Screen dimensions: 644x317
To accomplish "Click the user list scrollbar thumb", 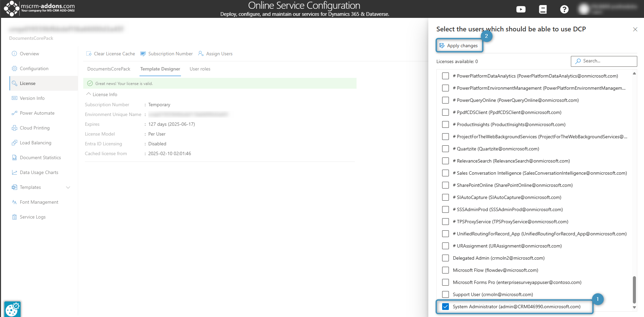I will (x=634, y=290).
